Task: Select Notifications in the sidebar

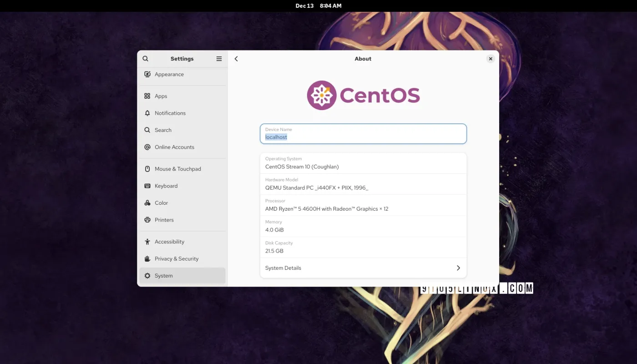Action: coord(182,113)
